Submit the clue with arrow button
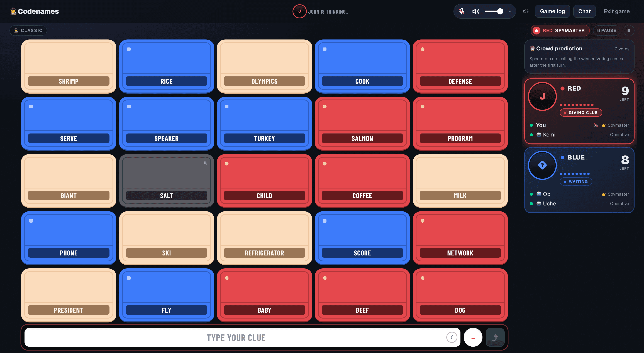644x353 pixels. pyautogui.click(x=495, y=337)
